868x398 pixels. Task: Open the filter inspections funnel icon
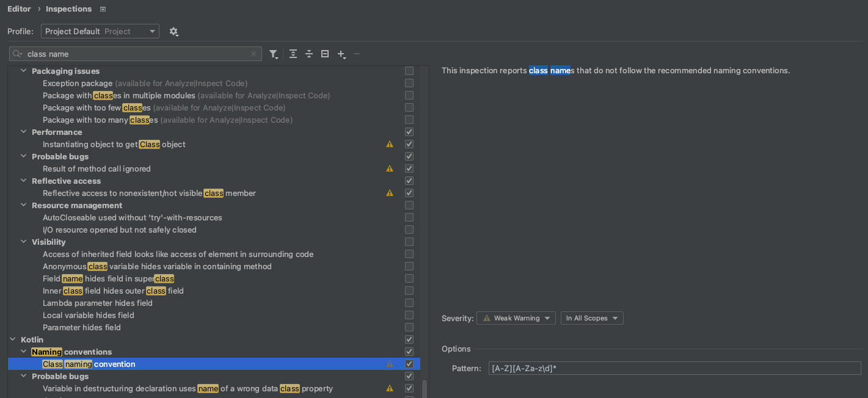[274, 54]
